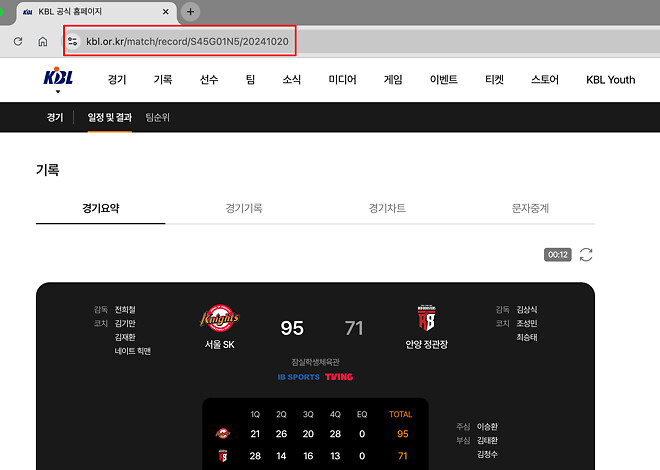Reload the page with the browser refresh icon

(18, 41)
